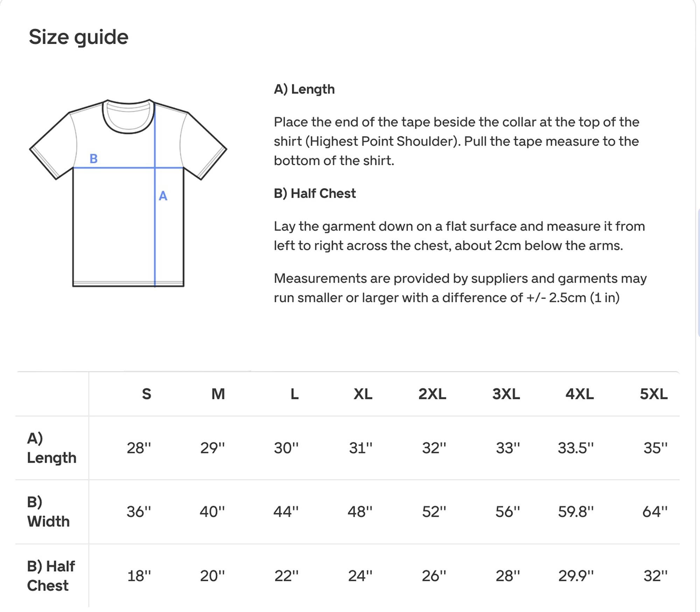
Task: Select the 4XL size column header
Action: tap(580, 394)
